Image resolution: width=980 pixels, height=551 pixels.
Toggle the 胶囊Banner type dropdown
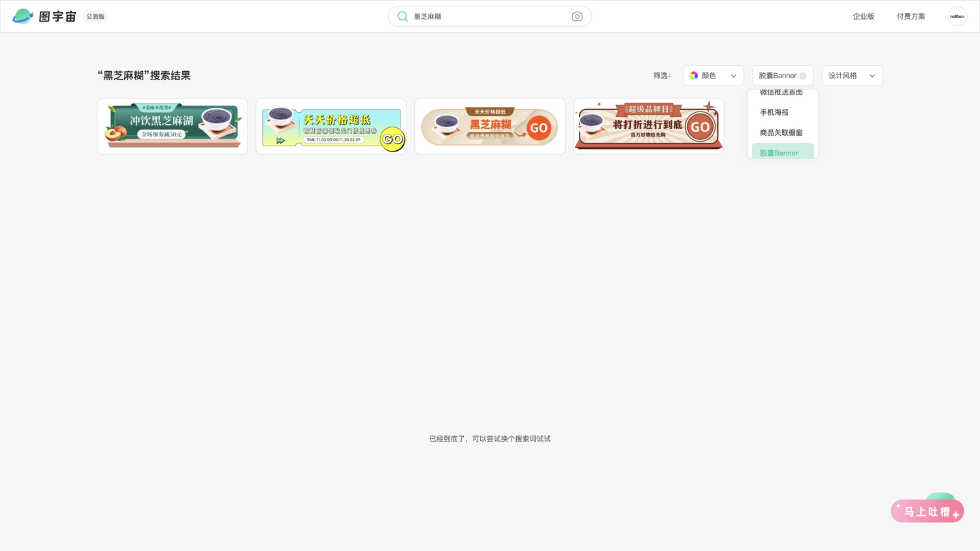(783, 76)
